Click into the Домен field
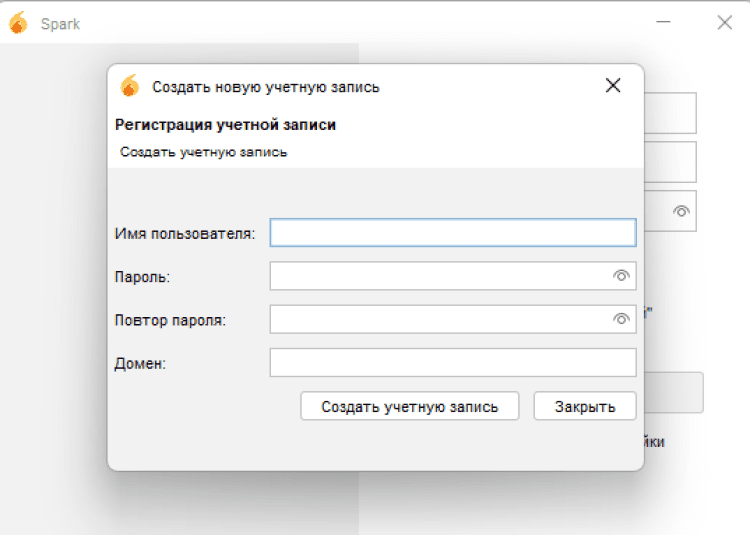750x535 pixels. [452, 362]
